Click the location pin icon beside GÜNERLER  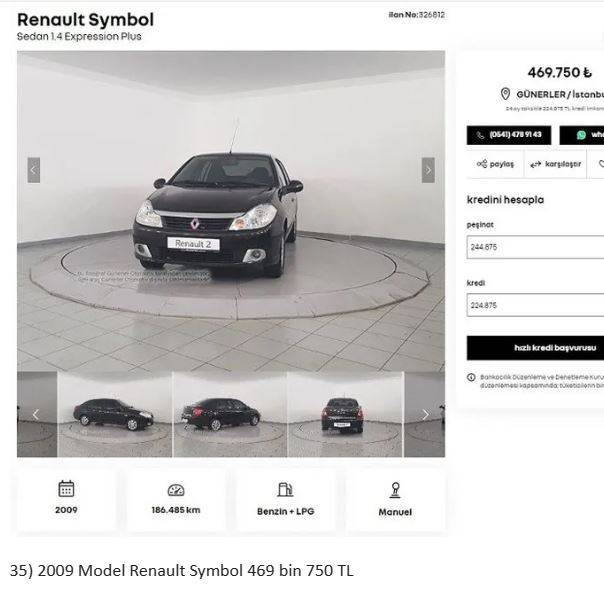click(505, 94)
